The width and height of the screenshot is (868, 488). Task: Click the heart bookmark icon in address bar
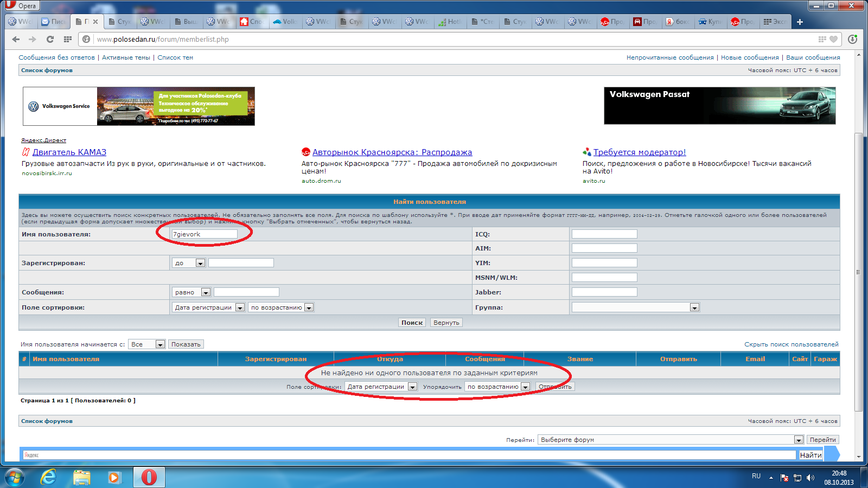pyautogui.click(x=833, y=39)
